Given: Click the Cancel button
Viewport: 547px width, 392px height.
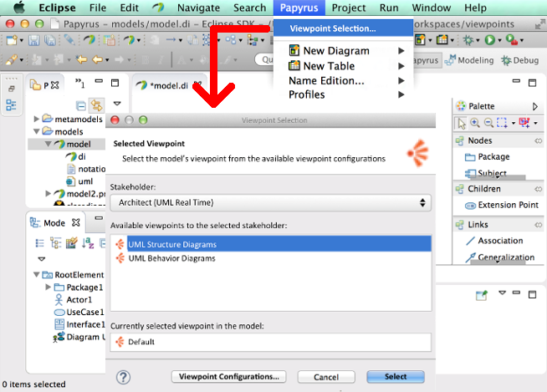Looking at the screenshot, I should (326, 377).
